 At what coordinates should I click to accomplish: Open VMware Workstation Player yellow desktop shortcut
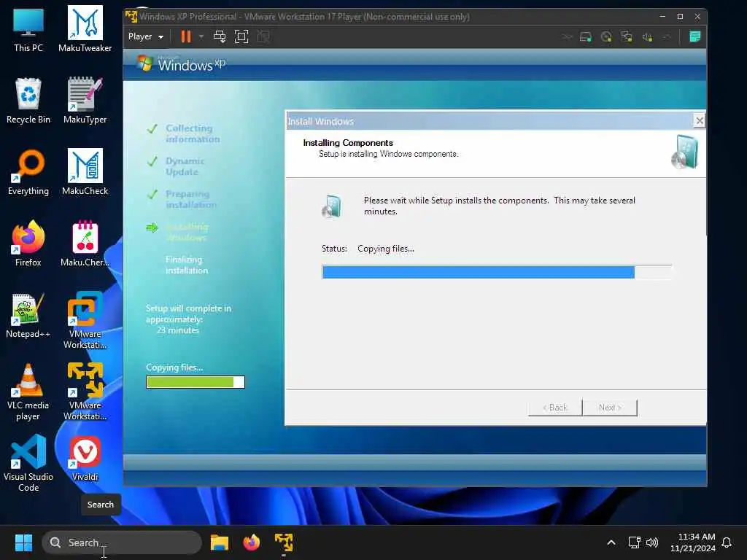coord(85,392)
